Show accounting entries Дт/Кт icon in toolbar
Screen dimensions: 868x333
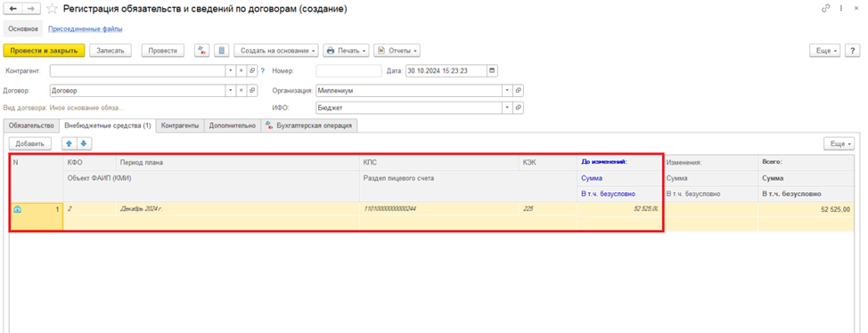tap(201, 51)
